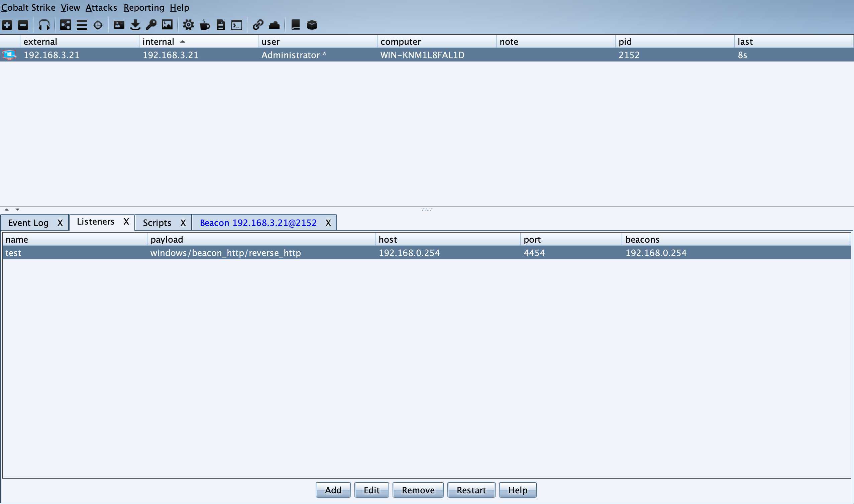854x504 pixels.
Task: Click the Host a File chain link icon
Action: [x=258, y=25]
